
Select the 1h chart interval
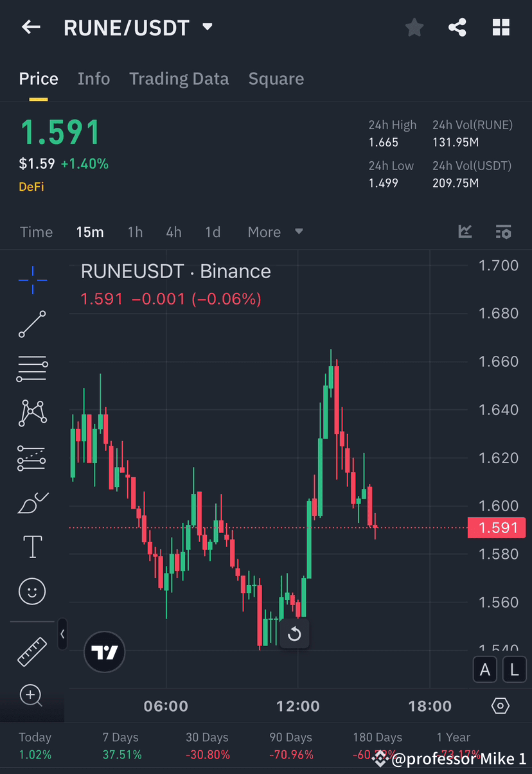click(x=135, y=232)
